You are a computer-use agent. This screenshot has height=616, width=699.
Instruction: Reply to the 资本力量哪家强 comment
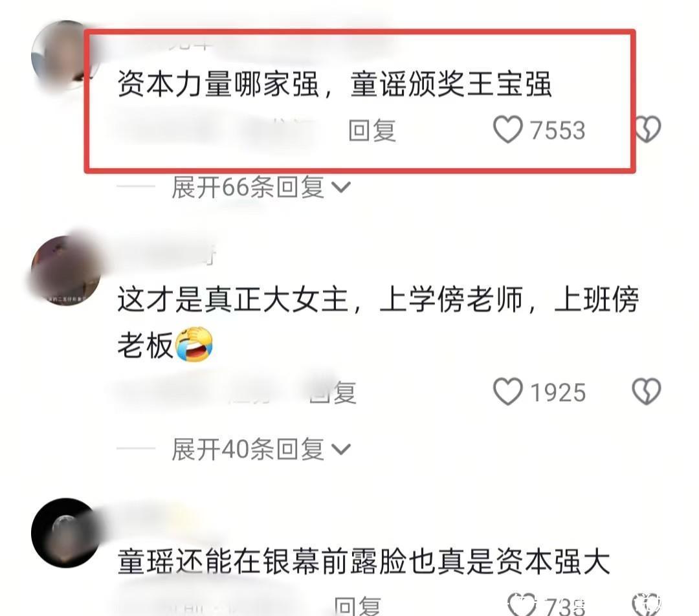click(372, 130)
